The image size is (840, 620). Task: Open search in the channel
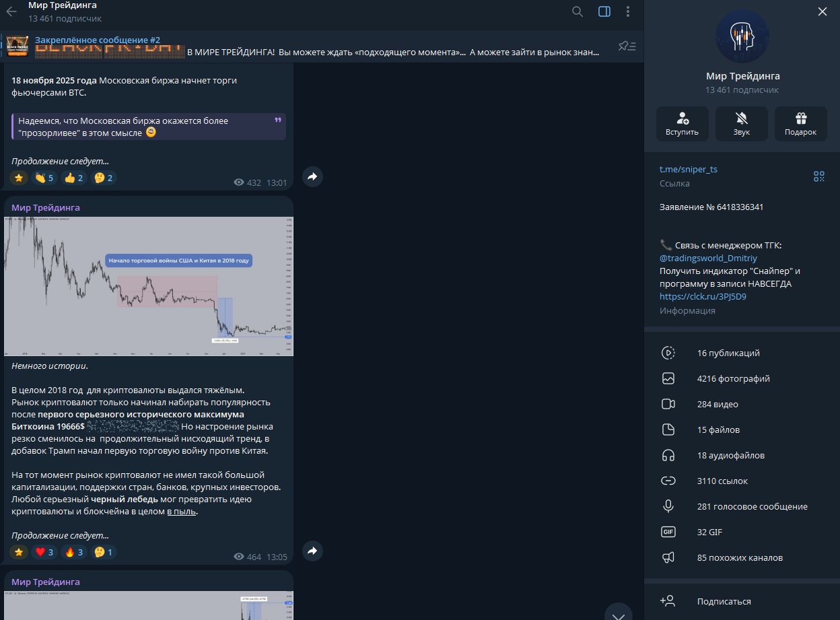pyautogui.click(x=577, y=11)
